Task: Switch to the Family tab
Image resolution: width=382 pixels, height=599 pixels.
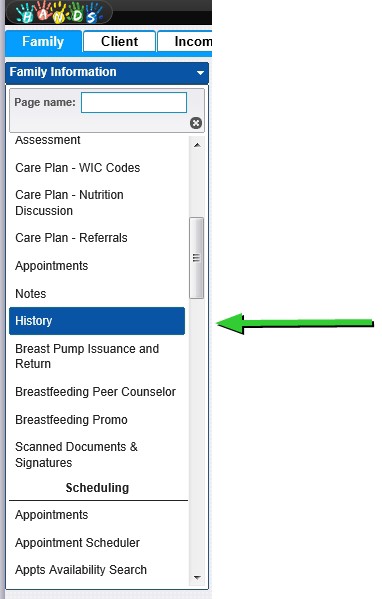Action: [x=43, y=41]
